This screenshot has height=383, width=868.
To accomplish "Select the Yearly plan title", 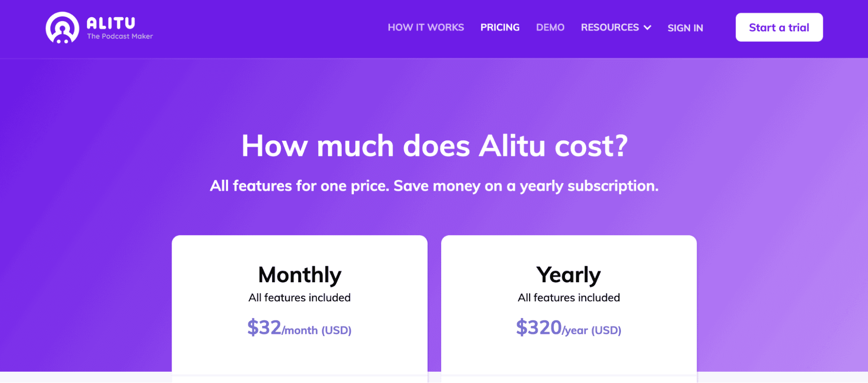I will 568,274.
